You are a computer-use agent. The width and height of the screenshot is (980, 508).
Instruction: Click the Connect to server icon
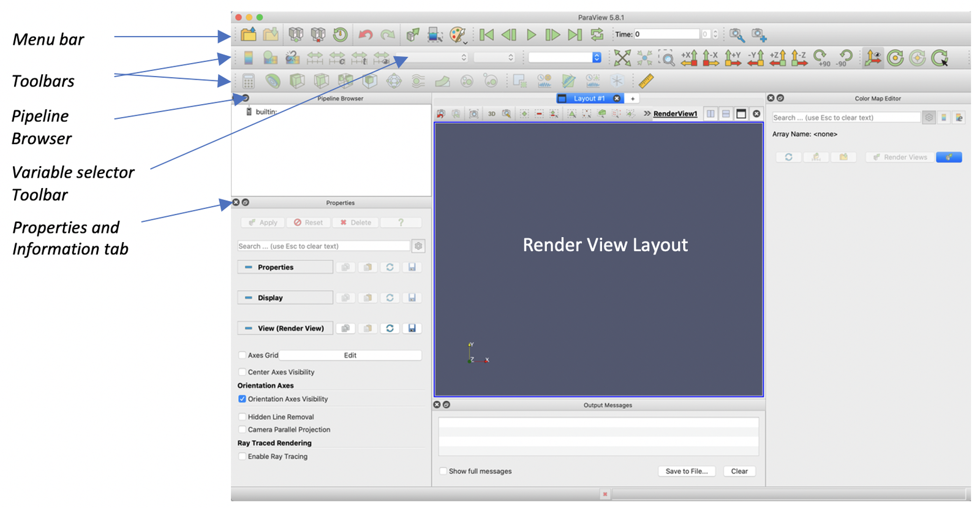click(295, 34)
